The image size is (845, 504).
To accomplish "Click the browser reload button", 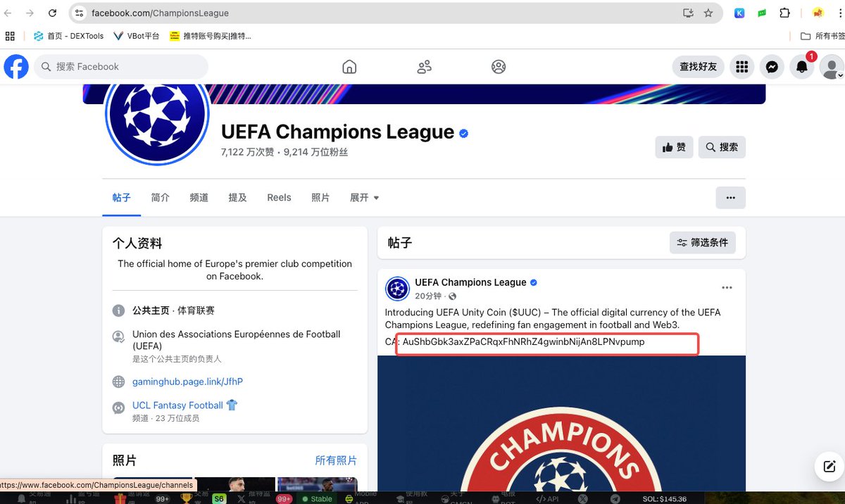I will [x=52, y=13].
